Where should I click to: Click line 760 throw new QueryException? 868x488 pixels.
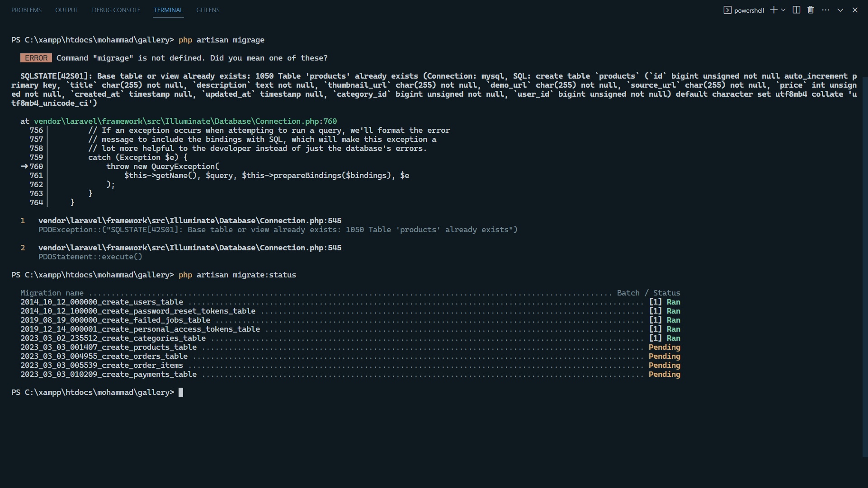point(163,166)
